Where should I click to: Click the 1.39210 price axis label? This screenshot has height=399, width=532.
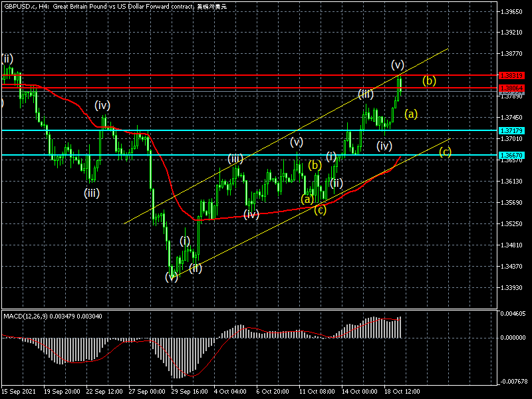pos(511,33)
